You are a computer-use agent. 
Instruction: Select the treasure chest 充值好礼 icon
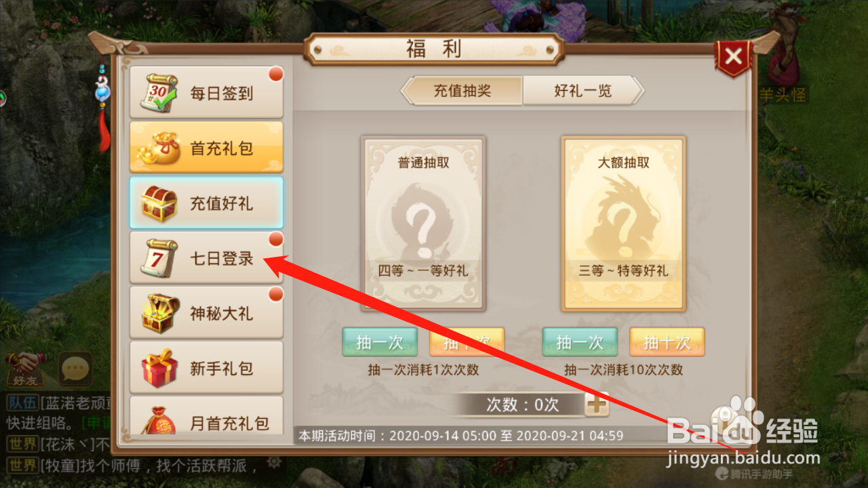[159, 203]
